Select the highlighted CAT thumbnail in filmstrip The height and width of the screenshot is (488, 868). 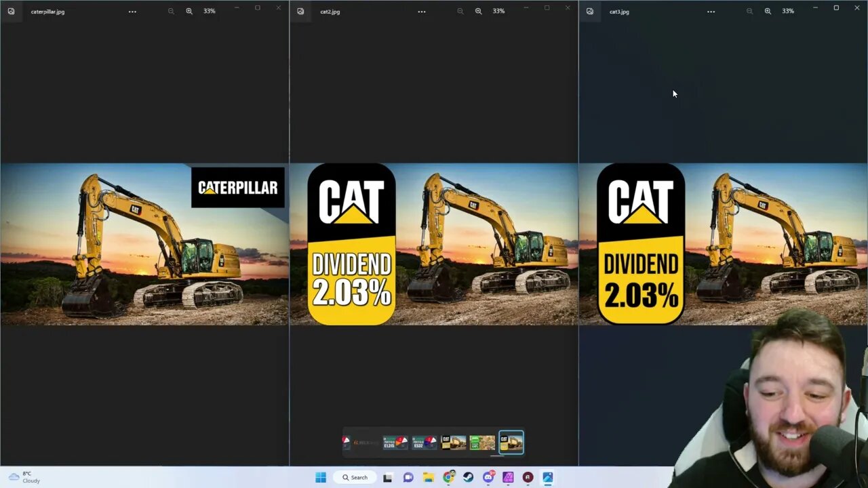coord(511,443)
